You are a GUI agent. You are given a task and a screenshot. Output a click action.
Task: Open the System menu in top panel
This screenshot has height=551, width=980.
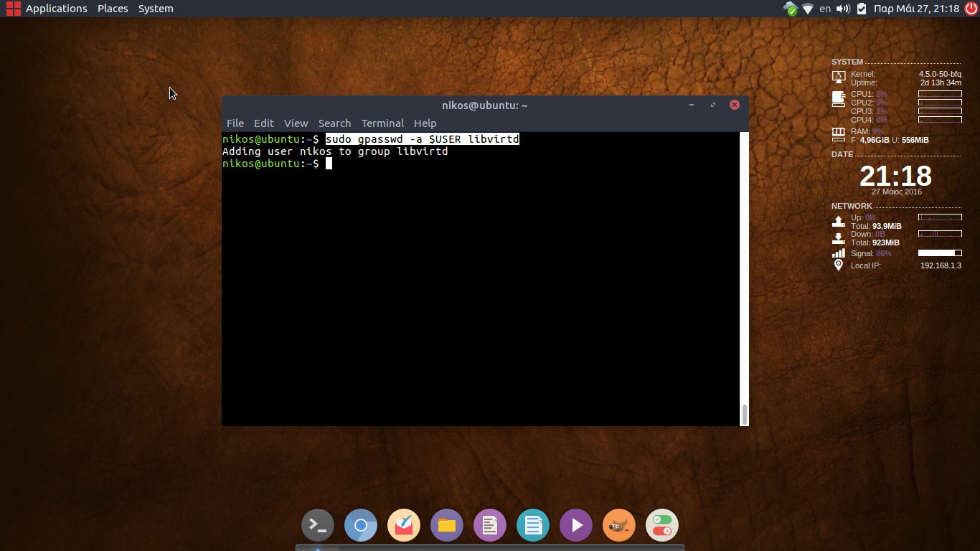tap(156, 9)
